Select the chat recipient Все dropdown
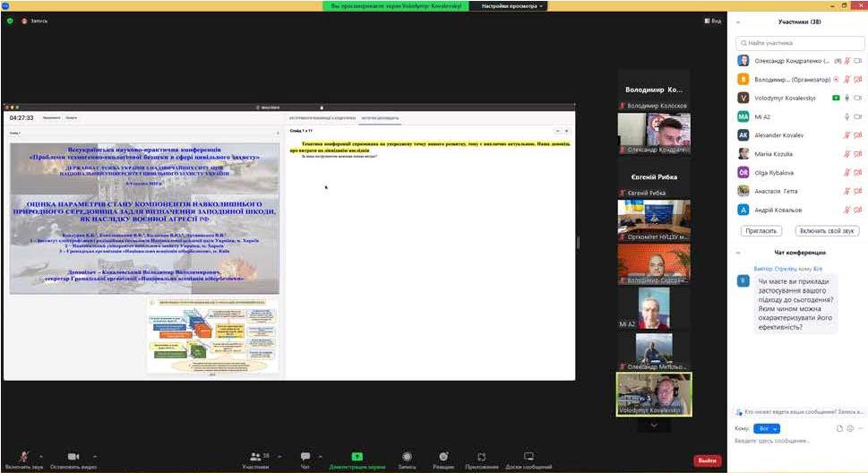Screen dimensions: 868x473 pyautogui.click(x=768, y=429)
